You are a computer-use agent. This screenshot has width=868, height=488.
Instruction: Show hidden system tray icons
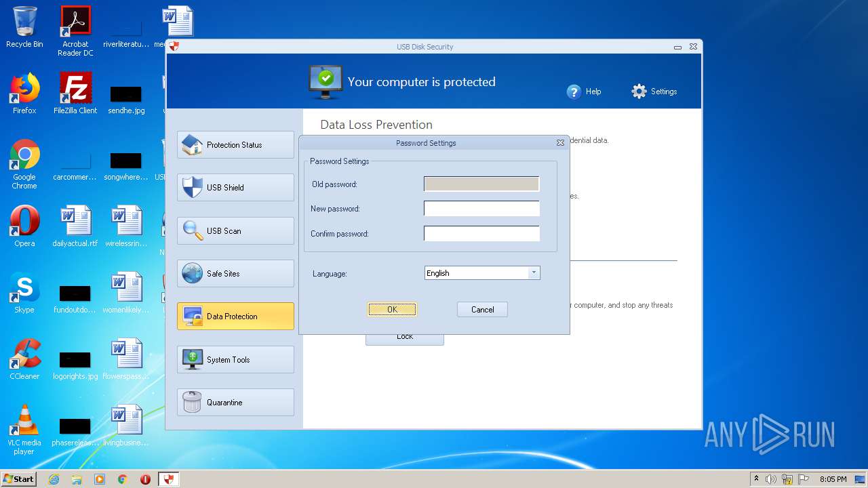click(x=756, y=479)
